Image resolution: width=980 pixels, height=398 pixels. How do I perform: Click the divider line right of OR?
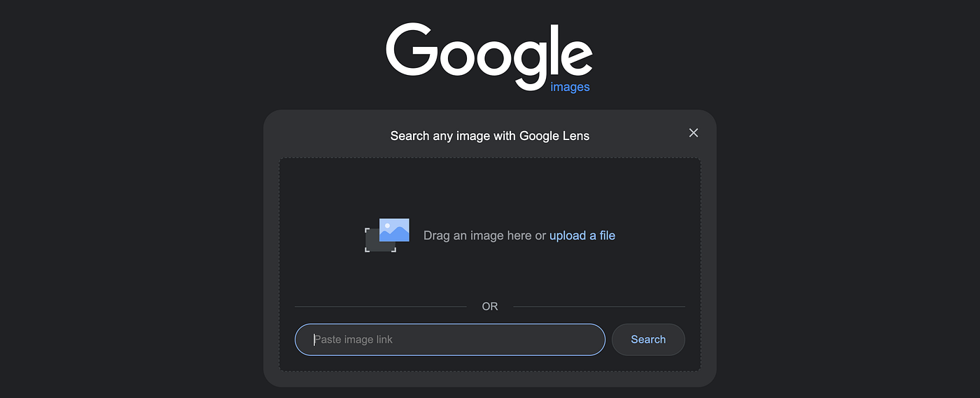pyautogui.click(x=599, y=306)
